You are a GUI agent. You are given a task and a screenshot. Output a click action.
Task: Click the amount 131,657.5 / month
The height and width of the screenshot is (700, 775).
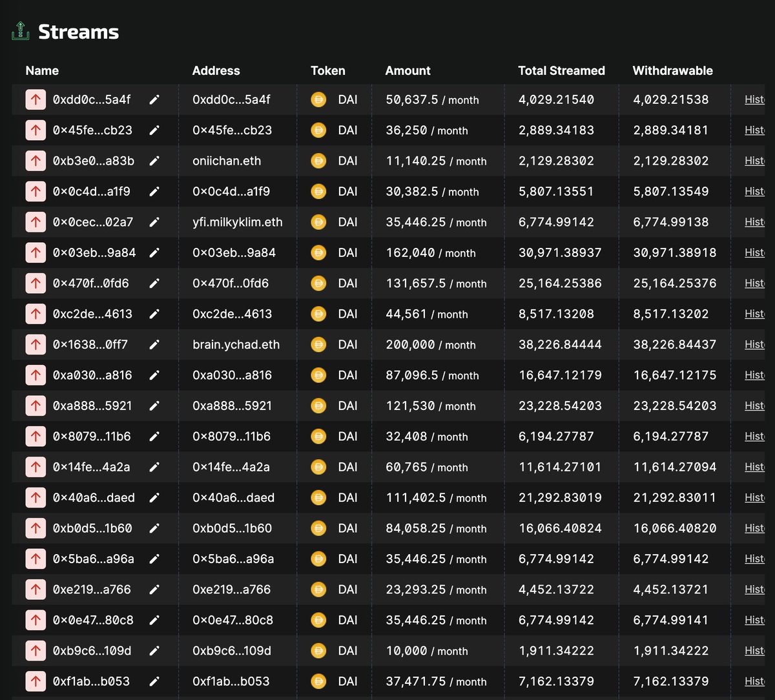[x=437, y=283]
